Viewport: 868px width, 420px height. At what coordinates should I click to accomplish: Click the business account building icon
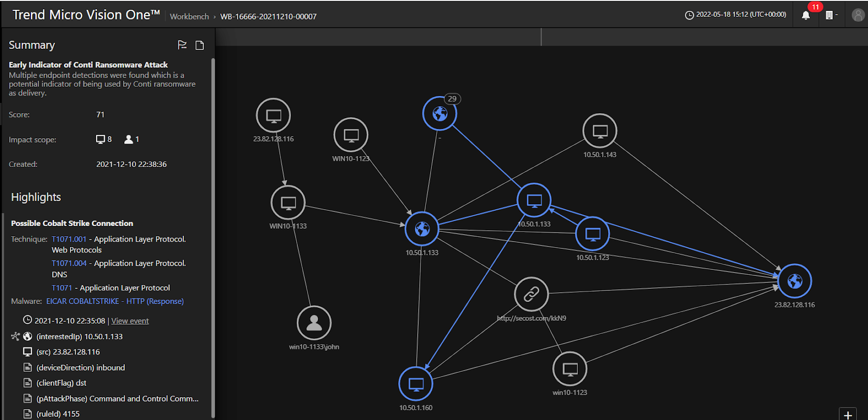point(829,15)
